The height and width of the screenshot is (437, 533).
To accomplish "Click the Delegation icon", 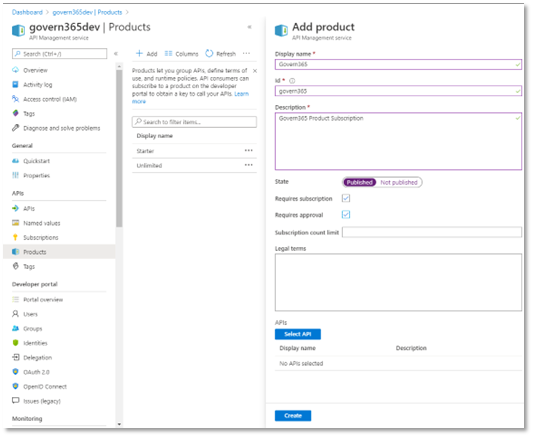I will (15, 357).
